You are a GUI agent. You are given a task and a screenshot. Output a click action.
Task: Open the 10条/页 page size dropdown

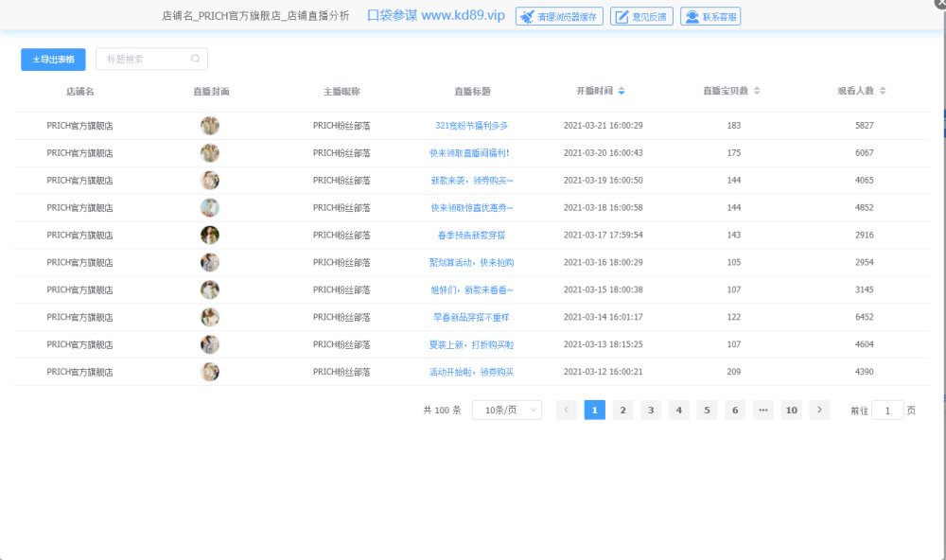click(x=506, y=410)
